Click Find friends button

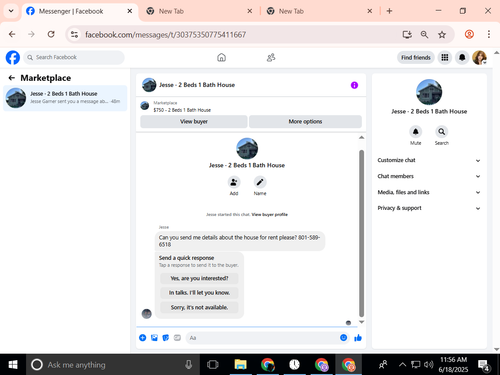pos(416,58)
